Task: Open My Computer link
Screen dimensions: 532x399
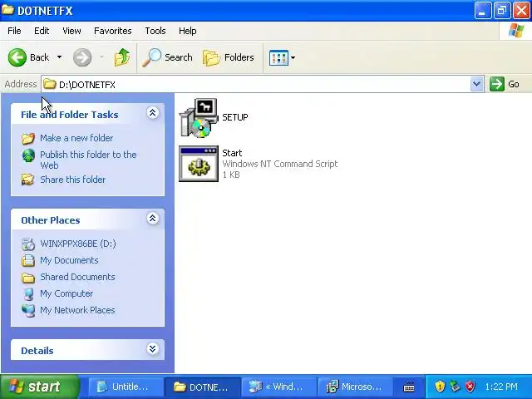Action: pyautogui.click(x=66, y=293)
